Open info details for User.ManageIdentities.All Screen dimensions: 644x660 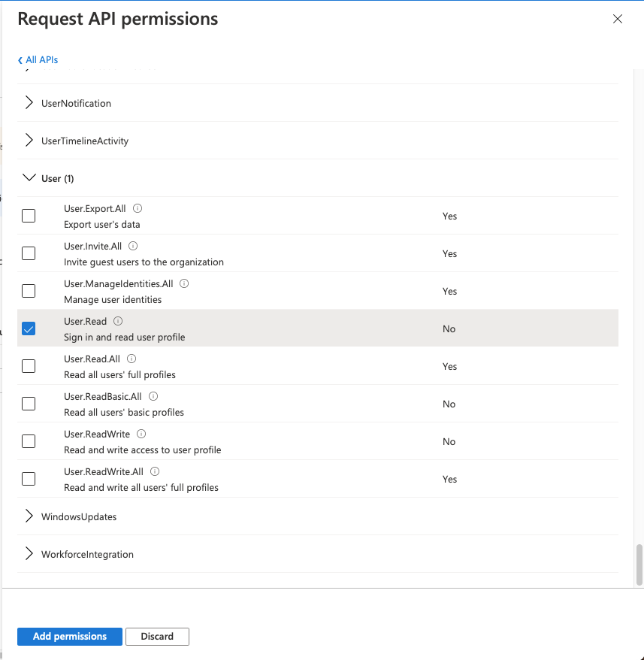tap(184, 283)
